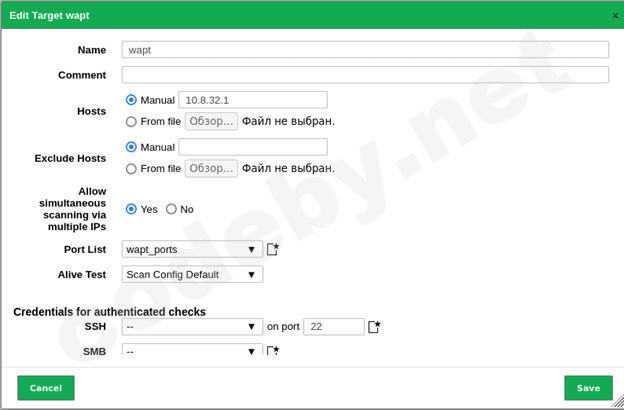This screenshot has width=624, height=410.
Task: Select From file option for Hosts
Action: 131,121
